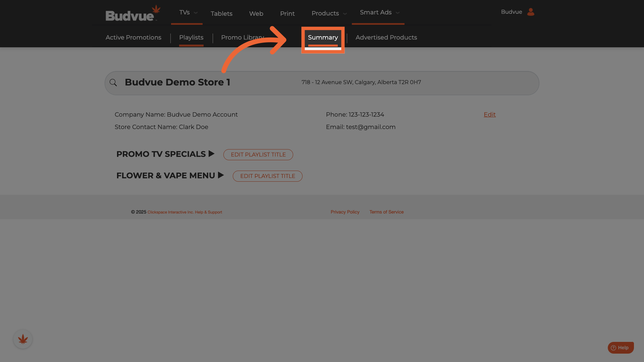Open the Help widget
The image size is (644, 362).
pyautogui.click(x=621, y=348)
